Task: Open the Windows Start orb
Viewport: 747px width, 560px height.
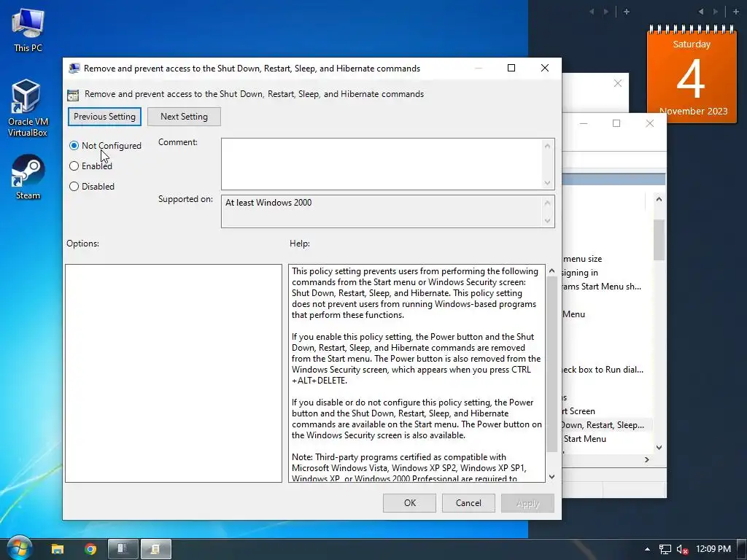Action: [19, 548]
